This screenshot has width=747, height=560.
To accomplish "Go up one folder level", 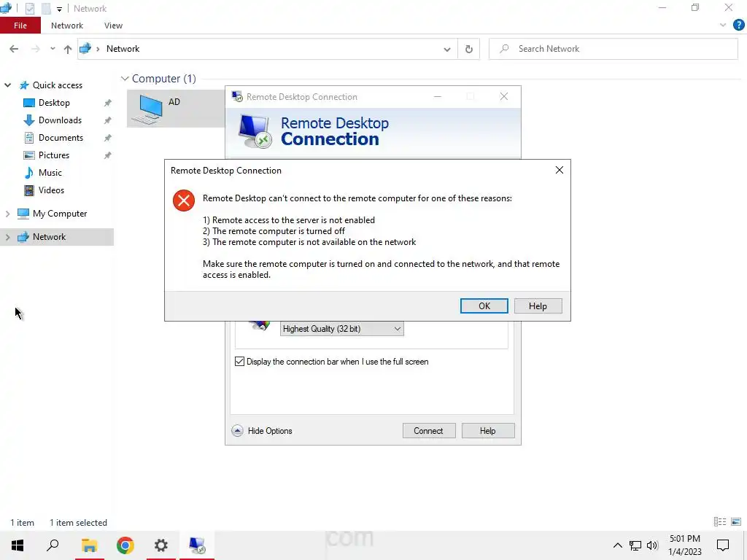I will pyautogui.click(x=68, y=49).
